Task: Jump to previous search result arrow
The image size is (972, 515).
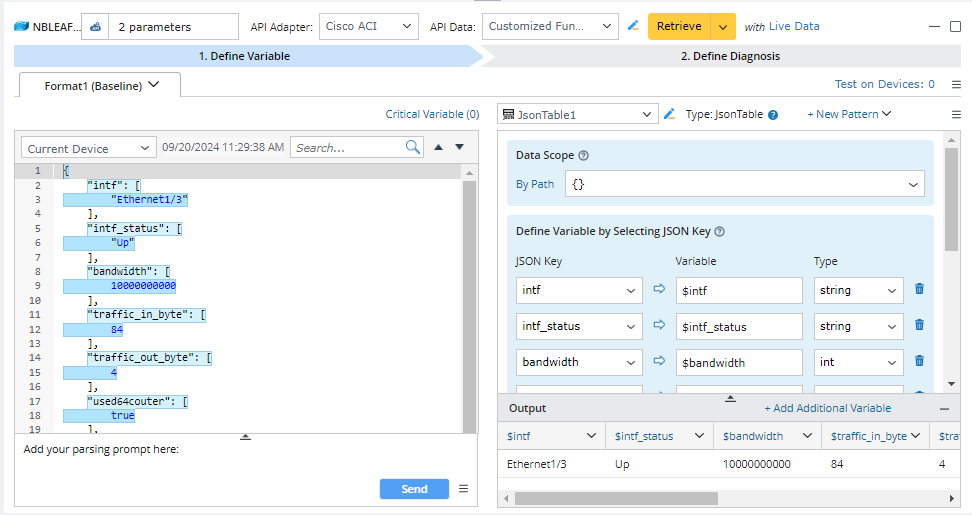Action: click(438, 148)
